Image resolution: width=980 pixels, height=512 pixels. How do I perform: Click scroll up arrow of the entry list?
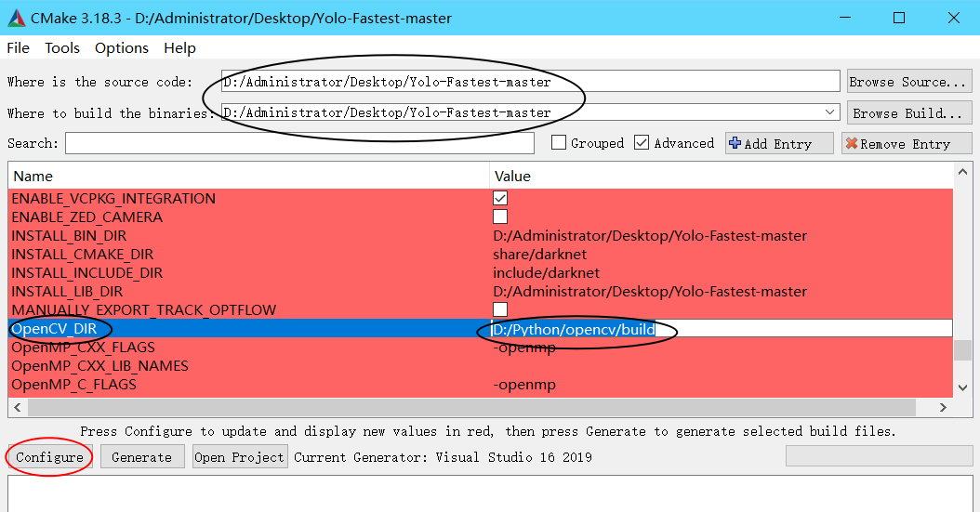pos(962,172)
